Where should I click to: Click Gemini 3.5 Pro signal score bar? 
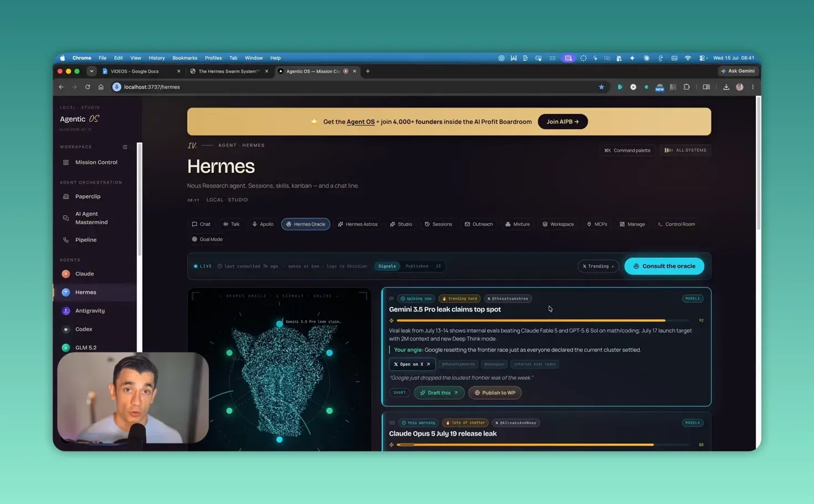[543, 320]
